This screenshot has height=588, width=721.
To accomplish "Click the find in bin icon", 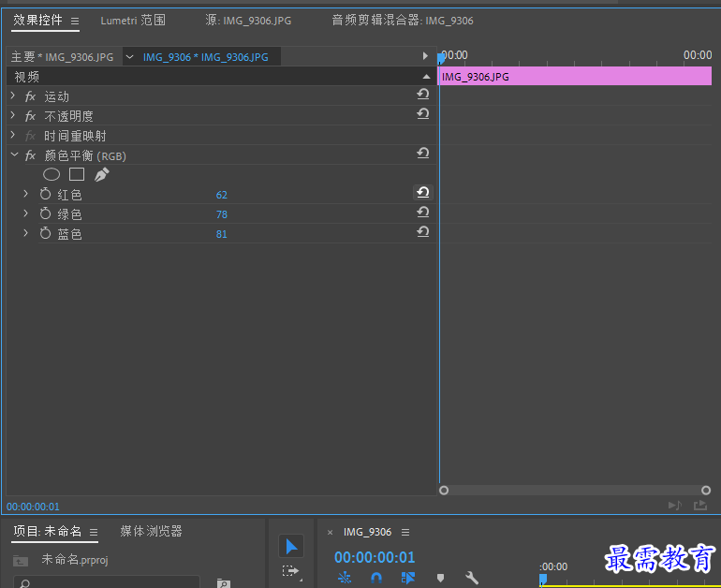I will coord(224,583).
